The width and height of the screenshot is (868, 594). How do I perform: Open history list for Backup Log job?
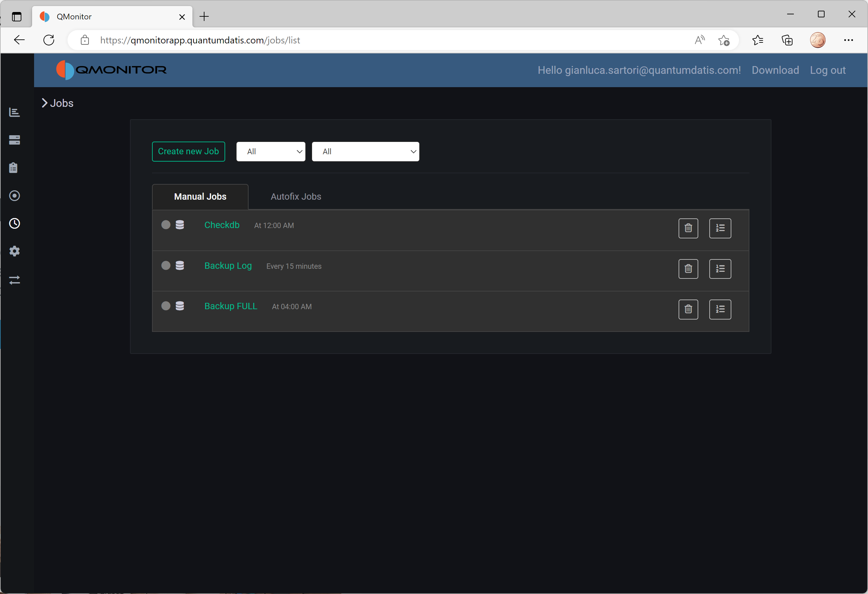click(x=720, y=268)
